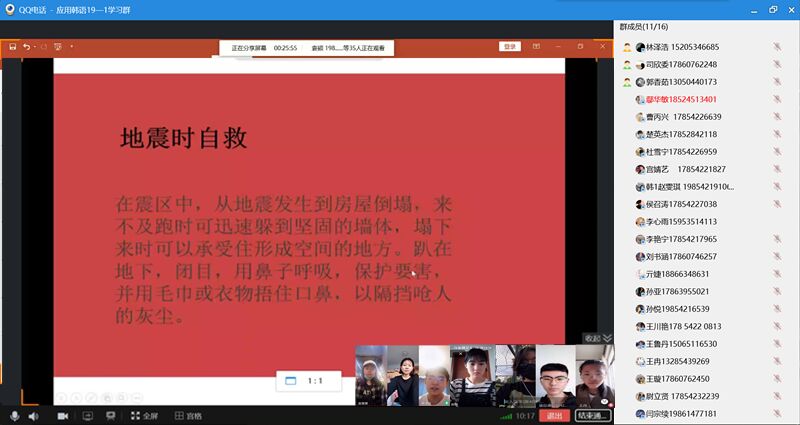800x425 pixels.
Task: Click the undo arrow in PowerPoint toolbar
Action: [x=27, y=47]
